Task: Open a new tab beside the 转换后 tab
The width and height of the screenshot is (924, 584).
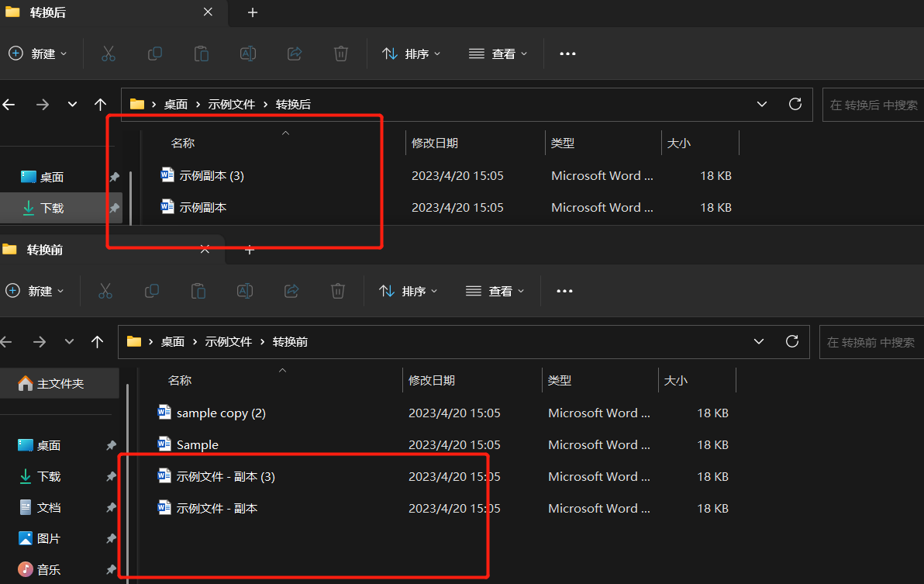Action: (252, 12)
